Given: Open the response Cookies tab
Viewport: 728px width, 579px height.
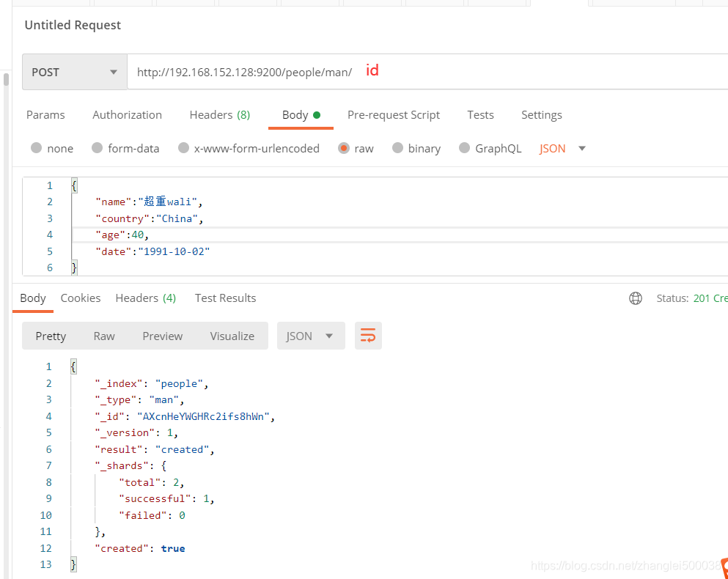Looking at the screenshot, I should [81, 298].
